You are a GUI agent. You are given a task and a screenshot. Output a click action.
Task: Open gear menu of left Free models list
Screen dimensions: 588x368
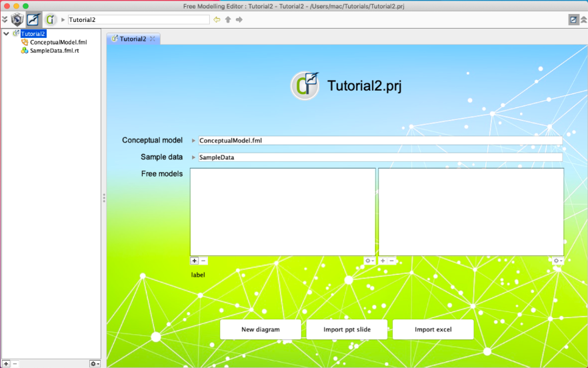(369, 261)
